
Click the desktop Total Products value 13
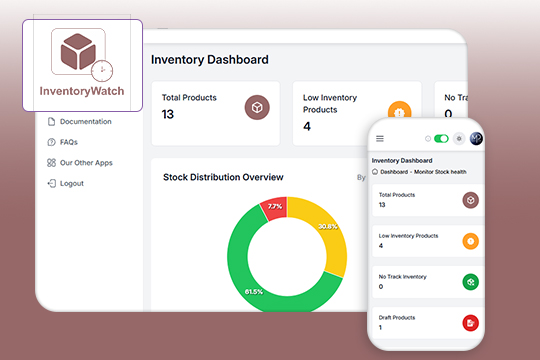[168, 114]
